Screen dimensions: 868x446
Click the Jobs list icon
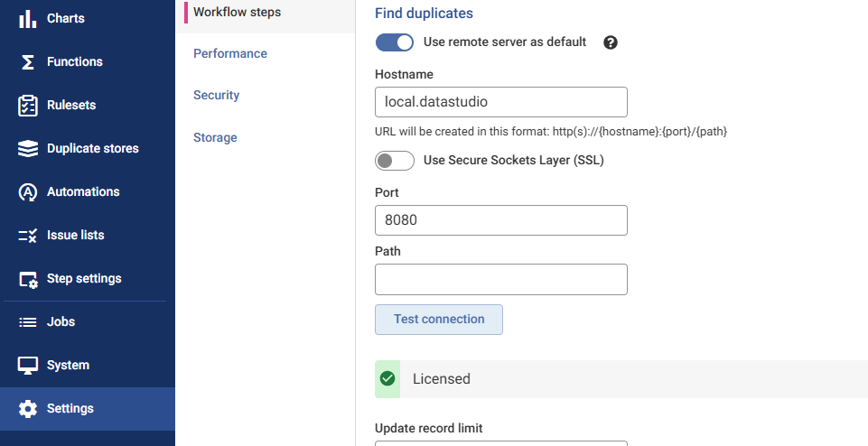(28, 321)
